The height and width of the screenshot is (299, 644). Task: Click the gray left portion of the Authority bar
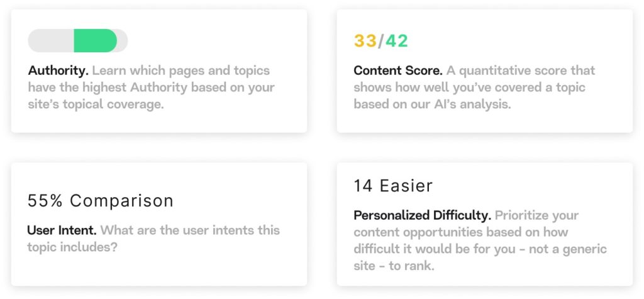click(x=50, y=41)
